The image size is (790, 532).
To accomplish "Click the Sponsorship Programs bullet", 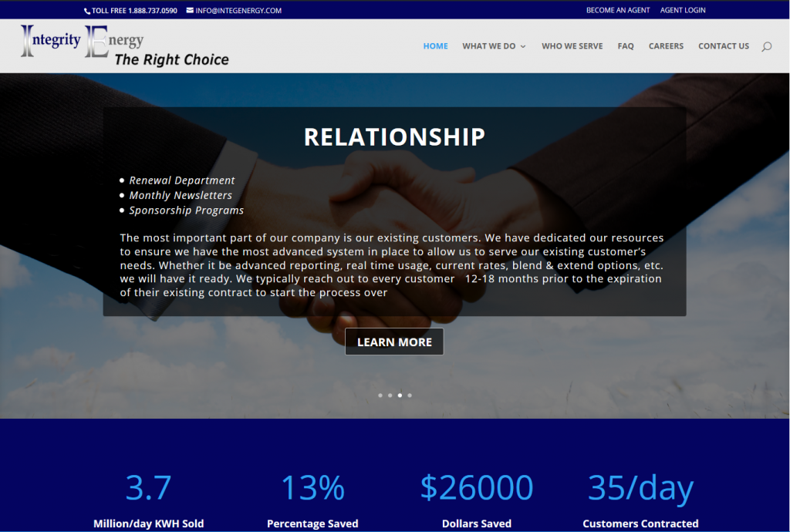I will click(x=186, y=210).
